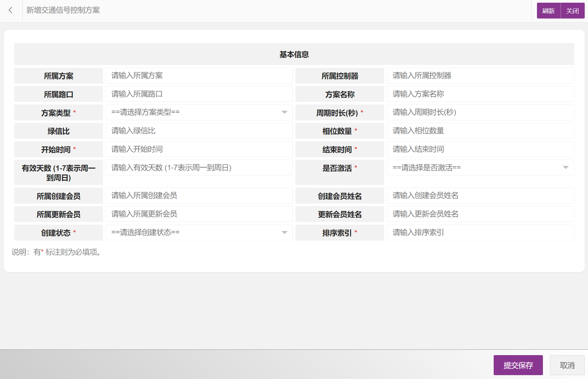This screenshot has height=379, width=588.
Task: Select the 开始时间 input field
Action: [x=199, y=150]
